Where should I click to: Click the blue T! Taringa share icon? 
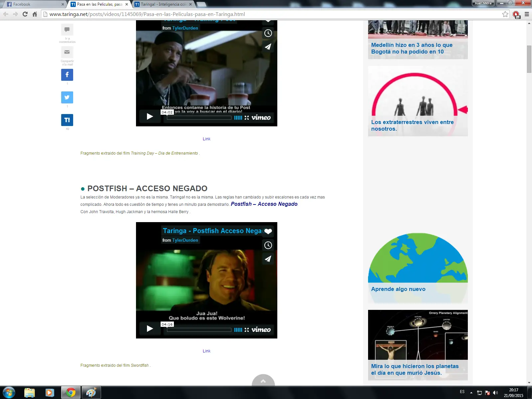coord(67,120)
